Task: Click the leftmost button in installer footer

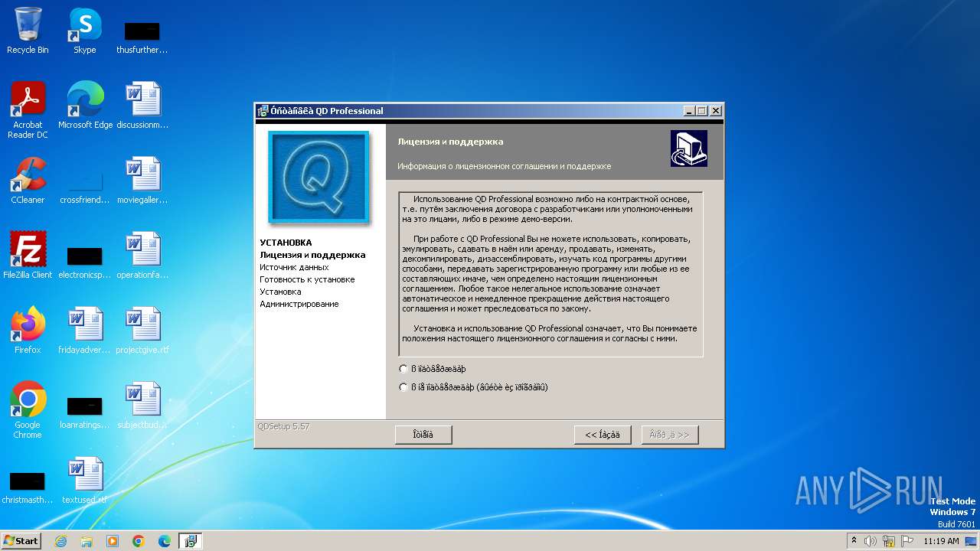Action: pyautogui.click(x=423, y=435)
